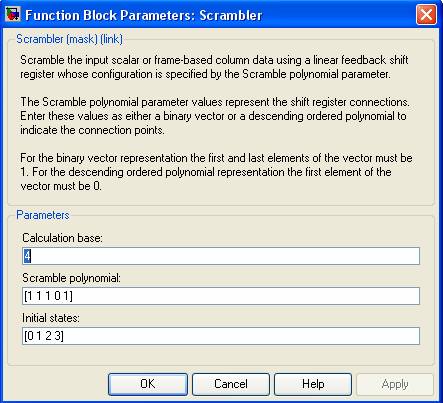
Task: Click the Calculation base label
Action: (x=62, y=238)
